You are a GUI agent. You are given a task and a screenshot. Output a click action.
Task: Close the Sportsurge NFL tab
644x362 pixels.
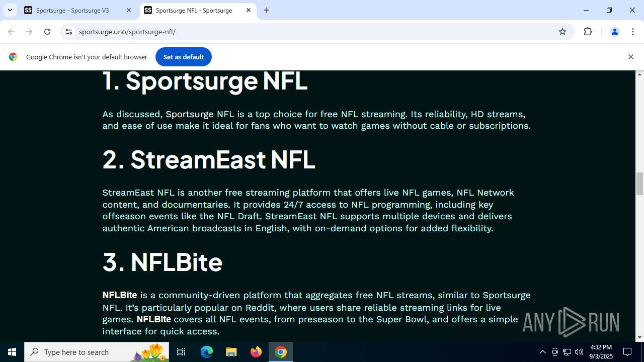click(x=249, y=10)
